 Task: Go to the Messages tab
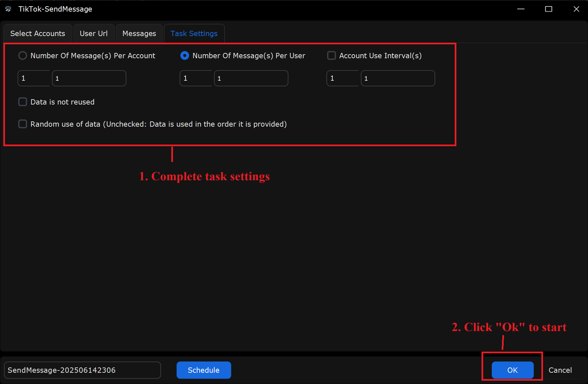point(139,33)
